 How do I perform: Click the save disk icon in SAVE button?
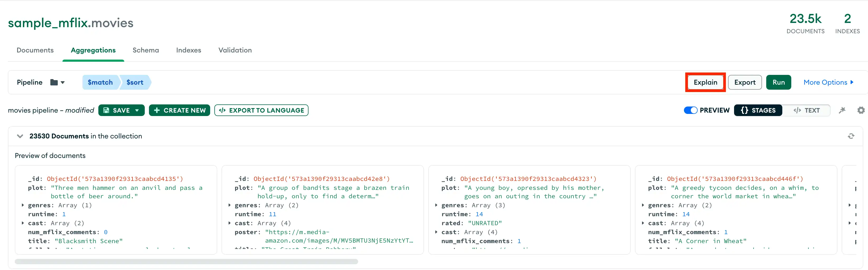[107, 110]
